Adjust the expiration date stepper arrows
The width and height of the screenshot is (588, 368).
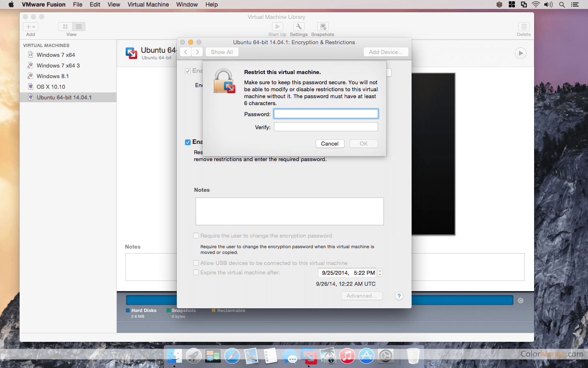click(380, 273)
